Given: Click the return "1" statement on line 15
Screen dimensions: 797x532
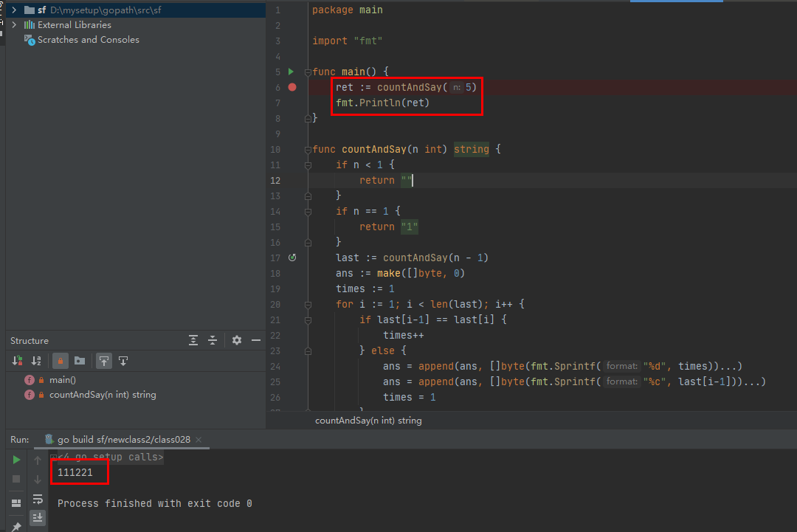Looking at the screenshot, I should 389,227.
